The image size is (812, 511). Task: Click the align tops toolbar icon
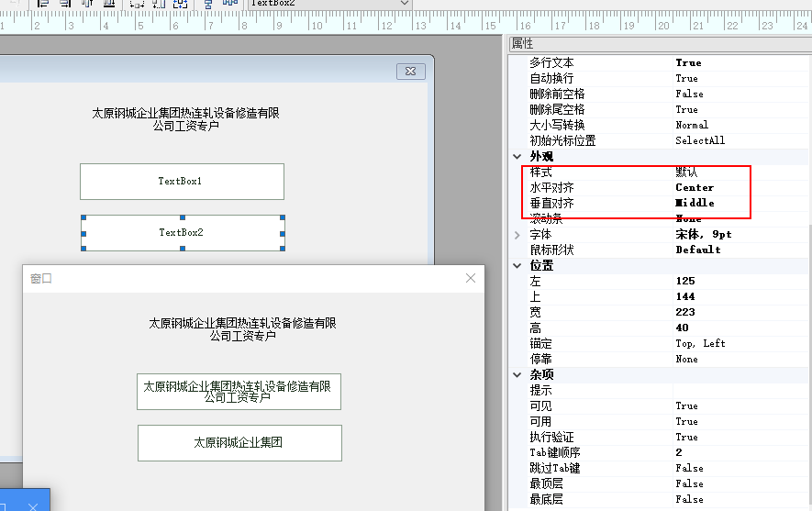[87, 3]
